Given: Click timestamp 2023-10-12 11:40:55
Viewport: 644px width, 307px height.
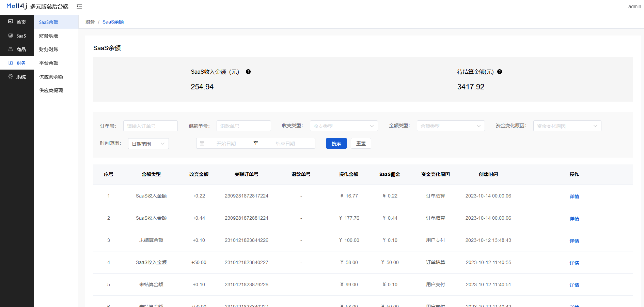Looking at the screenshot, I should pos(488,262).
